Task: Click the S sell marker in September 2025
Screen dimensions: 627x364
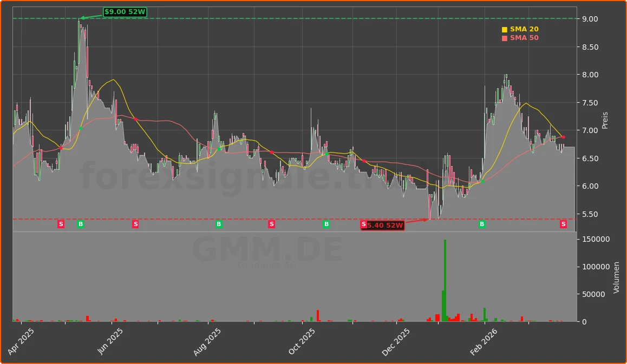Action: [x=271, y=224]
